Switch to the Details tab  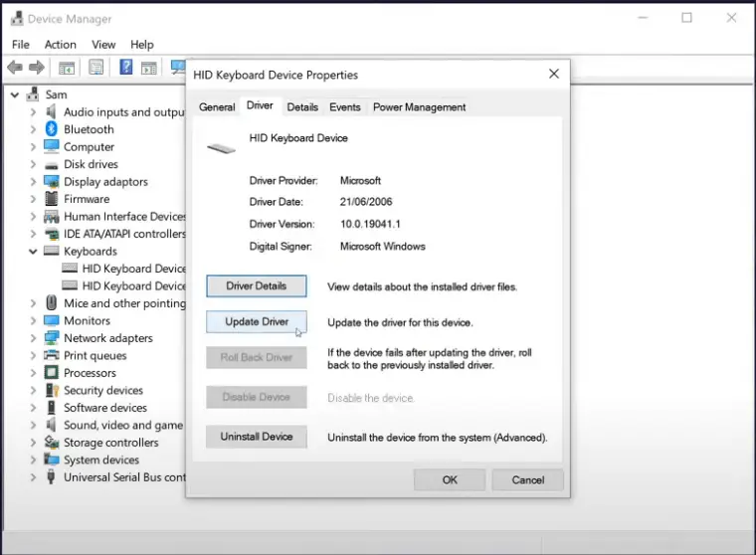[x=302, y=107]
